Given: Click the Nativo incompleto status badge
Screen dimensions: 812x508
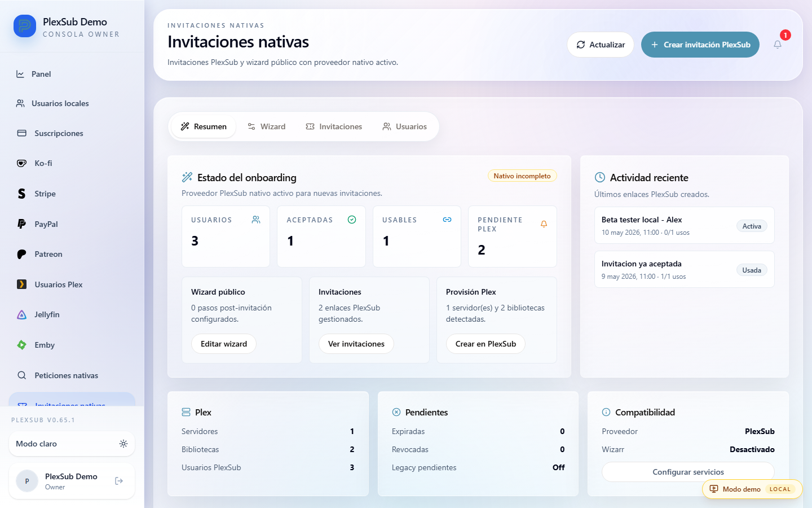Looking at the screenshot, I should point(522,176).
